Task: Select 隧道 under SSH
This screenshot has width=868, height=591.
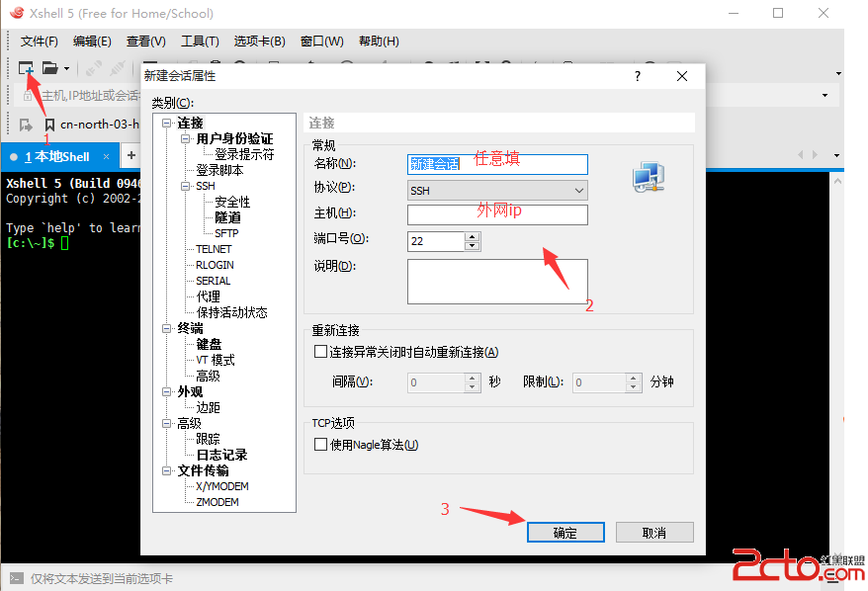Action: click(x=227, y=217)
